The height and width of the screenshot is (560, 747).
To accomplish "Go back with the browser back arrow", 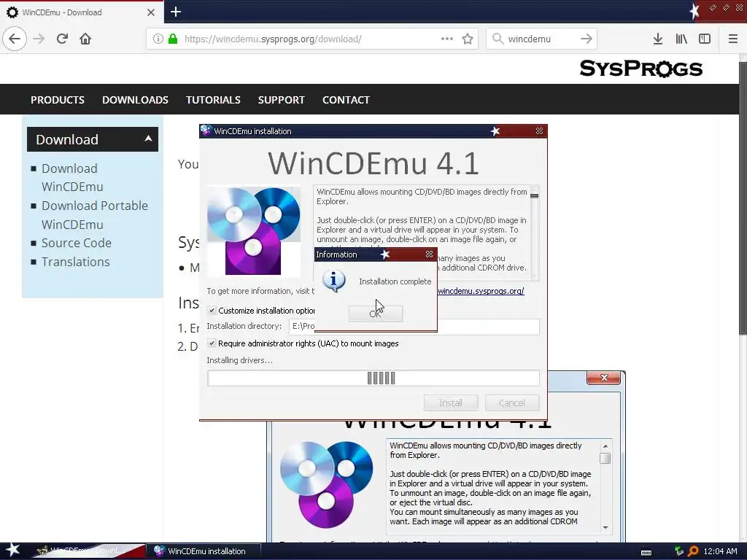I will click(x=15, y=39).
